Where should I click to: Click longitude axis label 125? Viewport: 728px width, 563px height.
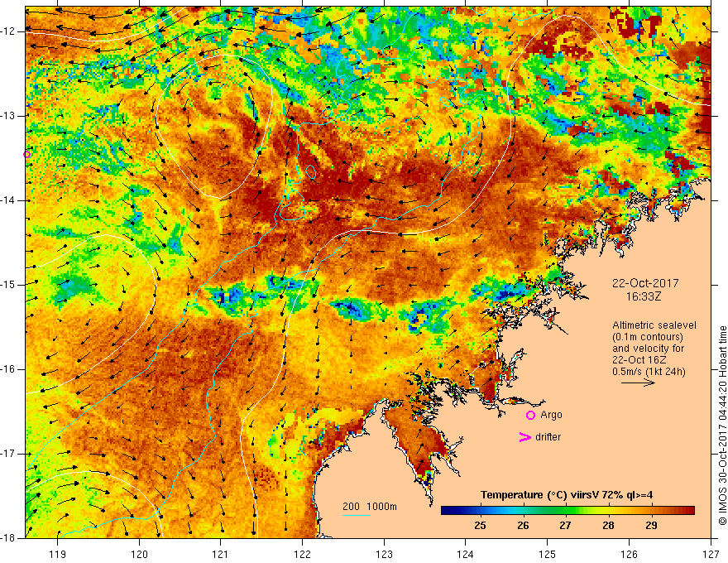pyautogui.click(x=548, y=554)
